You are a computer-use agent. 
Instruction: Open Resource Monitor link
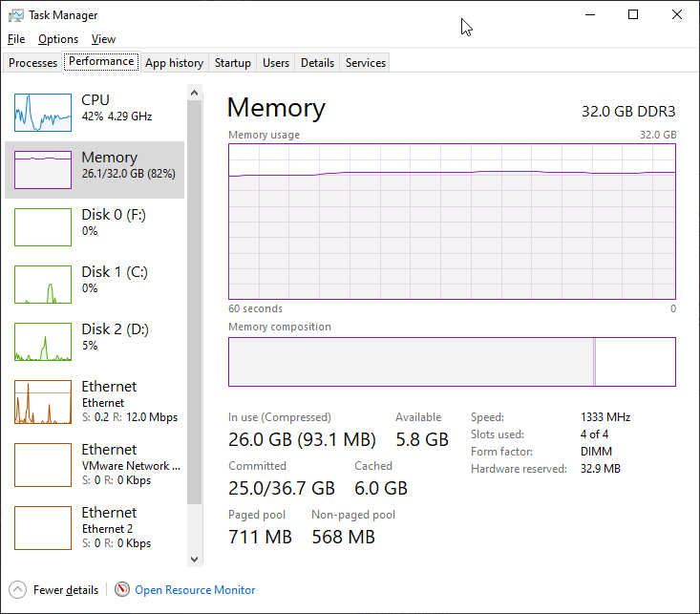[195, 590]
